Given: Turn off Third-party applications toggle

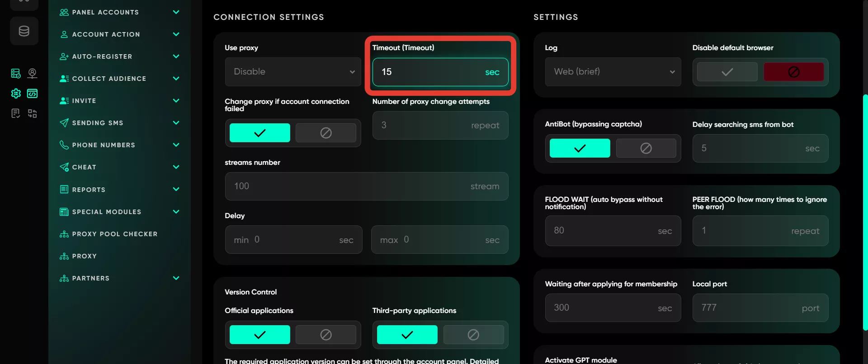Looking at the screenshot, I should [x=473, y=335].
